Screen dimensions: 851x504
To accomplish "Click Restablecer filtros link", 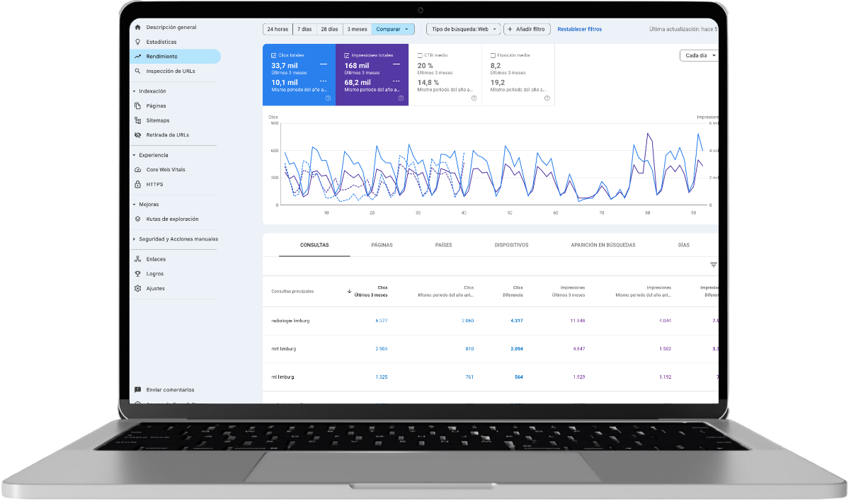I will [579, 29].
